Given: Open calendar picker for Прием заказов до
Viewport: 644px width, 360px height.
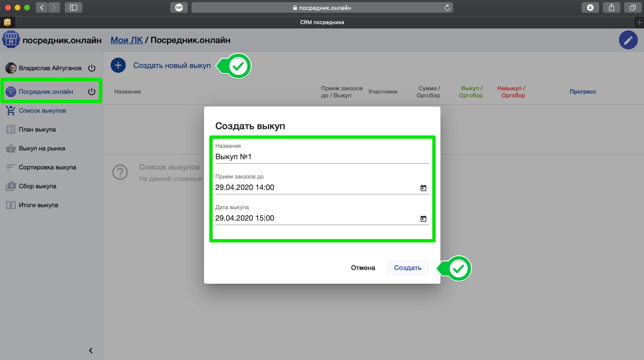Looking at the screenshot, I should coord(423,188).
